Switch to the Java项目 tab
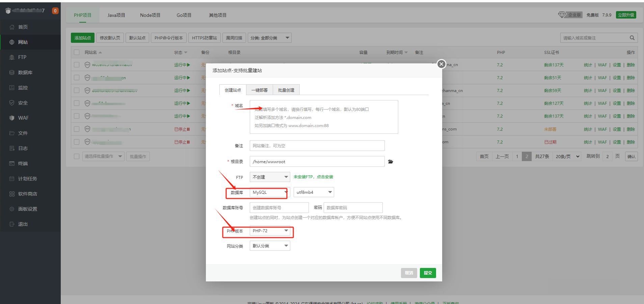This screenshot has width=644, height=304. pyautogui.click(x=116, y=15)
